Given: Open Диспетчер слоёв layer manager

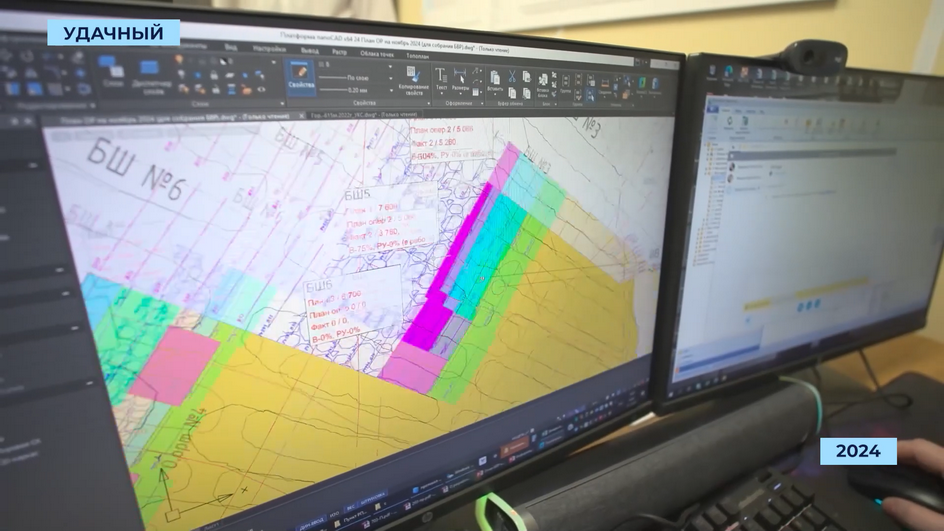Looking at the screenshot, I should click(151, 77).
